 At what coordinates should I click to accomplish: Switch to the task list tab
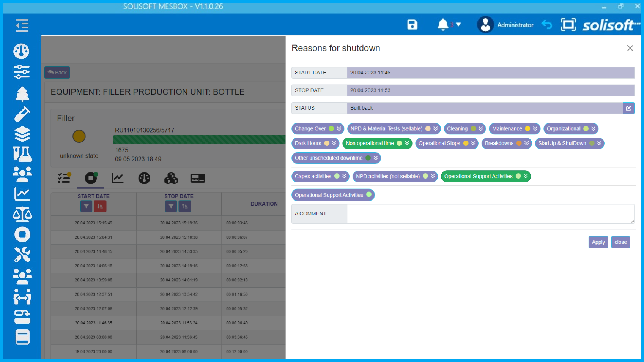click(64, 178)
